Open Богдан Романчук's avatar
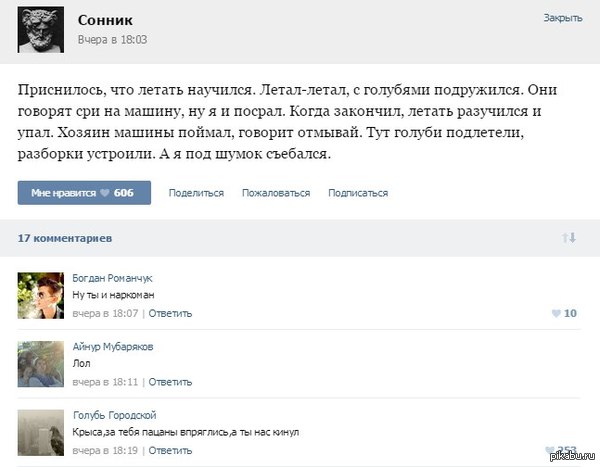Image resolution: width=600 pixels, height=467 pixels. (41, 295)
